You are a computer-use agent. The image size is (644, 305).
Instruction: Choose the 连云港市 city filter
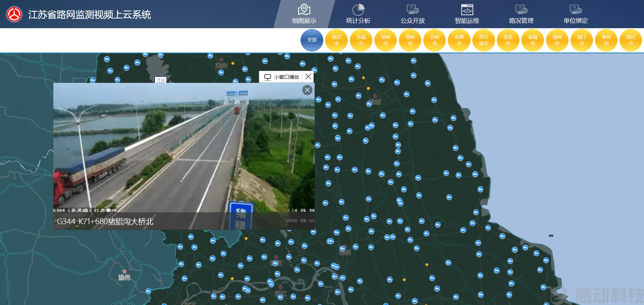pyautogui.click(x=483, y=40)
